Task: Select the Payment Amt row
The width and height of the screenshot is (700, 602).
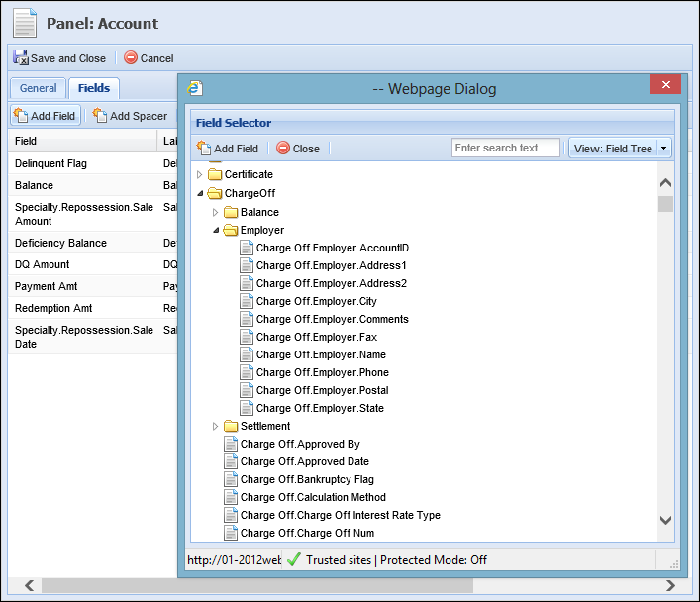Action: click(x=93, y=286)
